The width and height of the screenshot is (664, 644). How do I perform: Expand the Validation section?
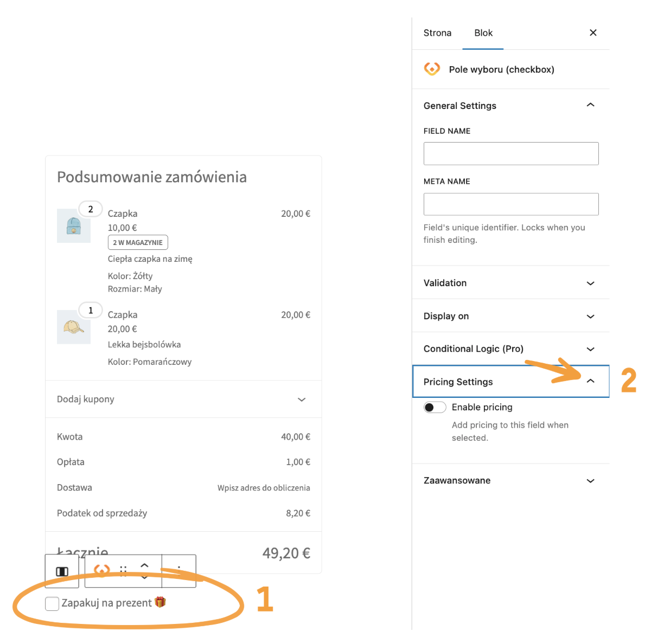[590, 282]
